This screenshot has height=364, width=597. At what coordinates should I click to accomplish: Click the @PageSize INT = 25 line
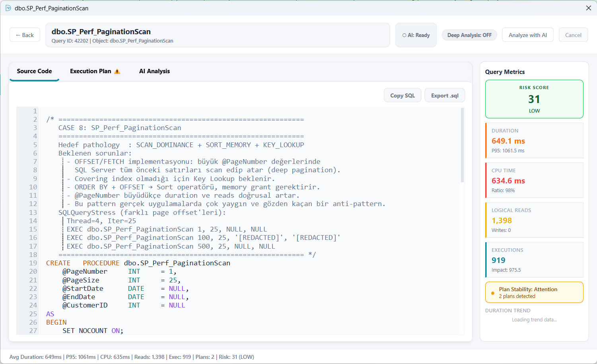(121, 280)
